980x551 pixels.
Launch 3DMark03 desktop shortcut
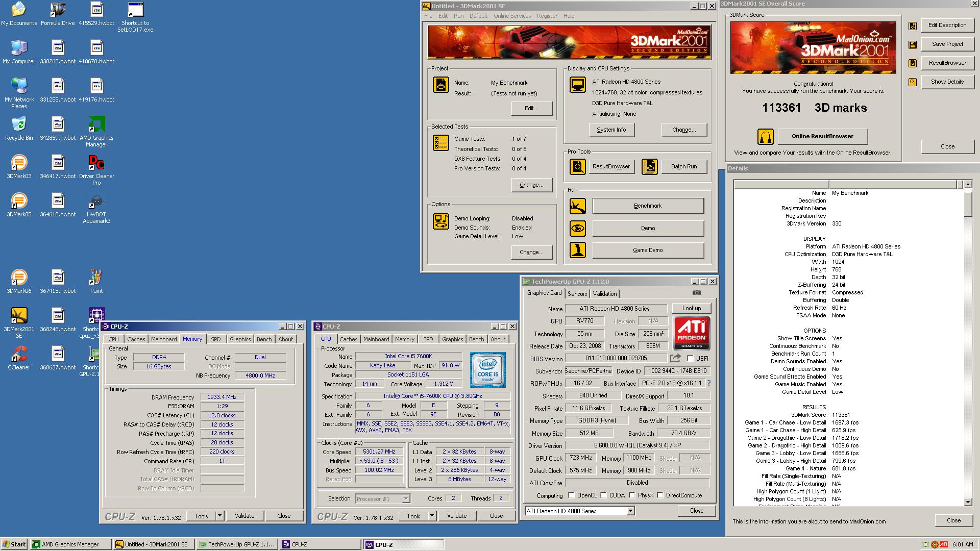point(19,167)
